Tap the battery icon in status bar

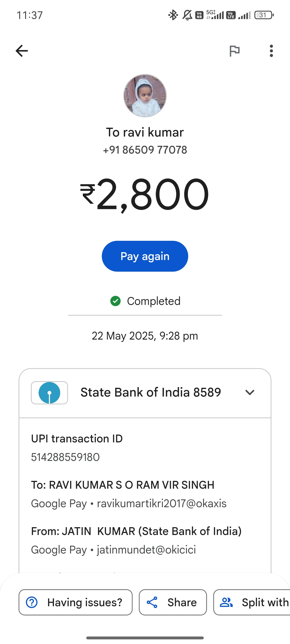(x=264, y=15)
